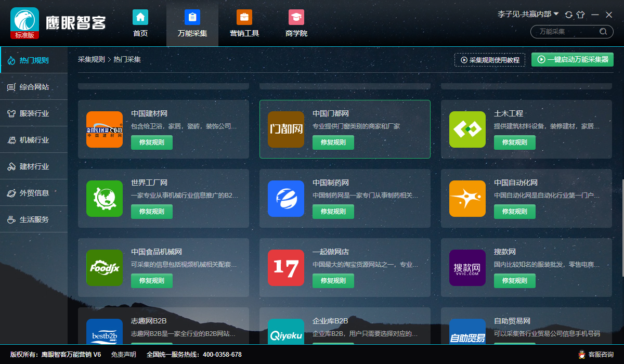Screen dimensions: 624x364
Task: Open the 服装行业 sidebar category
Action: pyautogui.click(x=34, y=113)
